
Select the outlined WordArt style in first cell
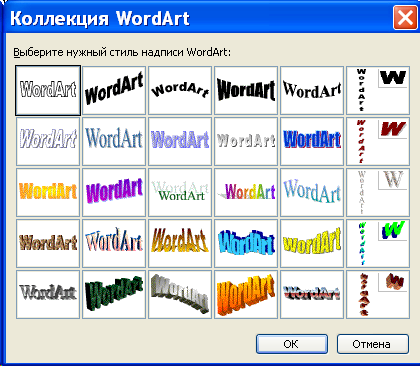(48, 90)
